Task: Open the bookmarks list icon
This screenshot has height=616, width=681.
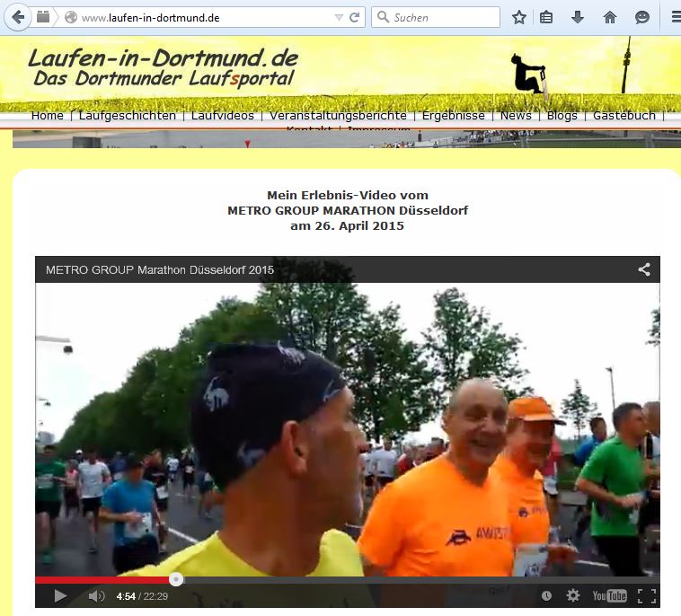Action: [546, 17]
